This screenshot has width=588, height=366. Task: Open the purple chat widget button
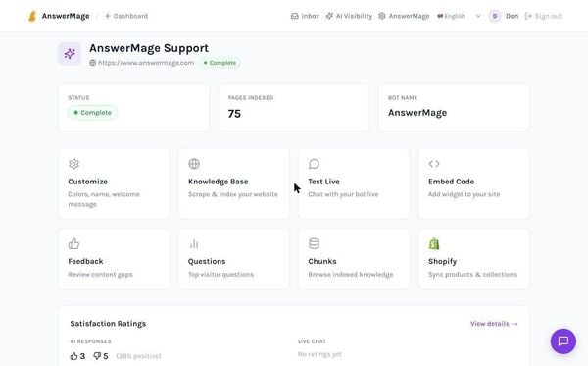(x=563, y=341)
